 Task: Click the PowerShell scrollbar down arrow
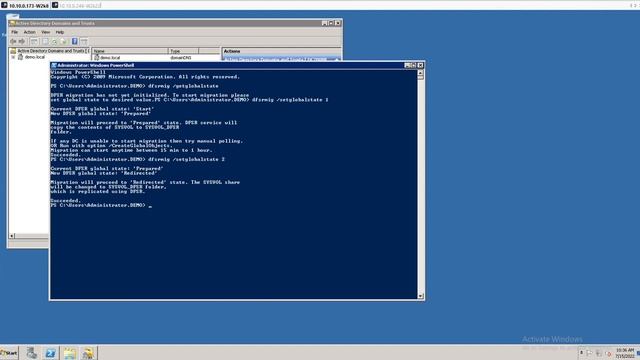(420, 296)
